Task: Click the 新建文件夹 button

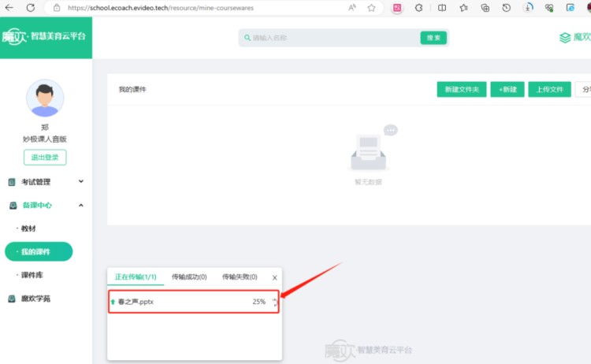Action: (x=461, y=90)
